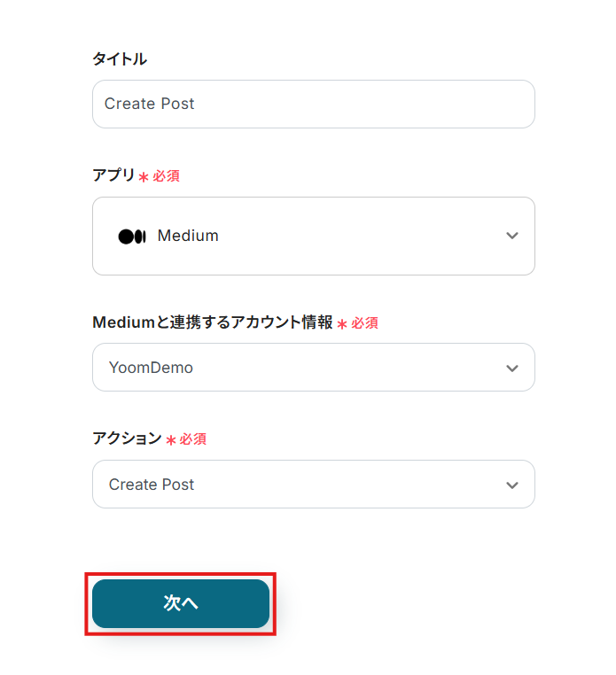Click "Create Post" value under アクション

click(x=152, y=485)
